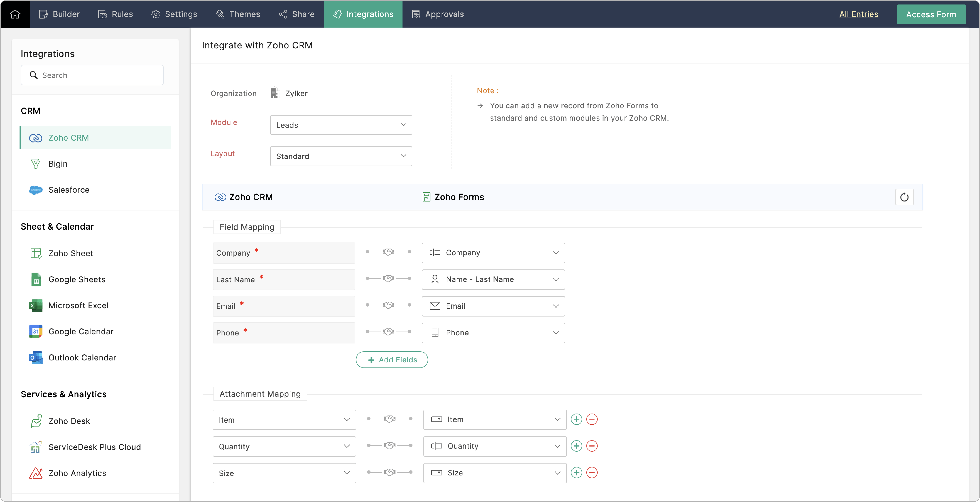Click green plus icon beside Item row
The image size is (980, 502).
click(x=576, y=419)
